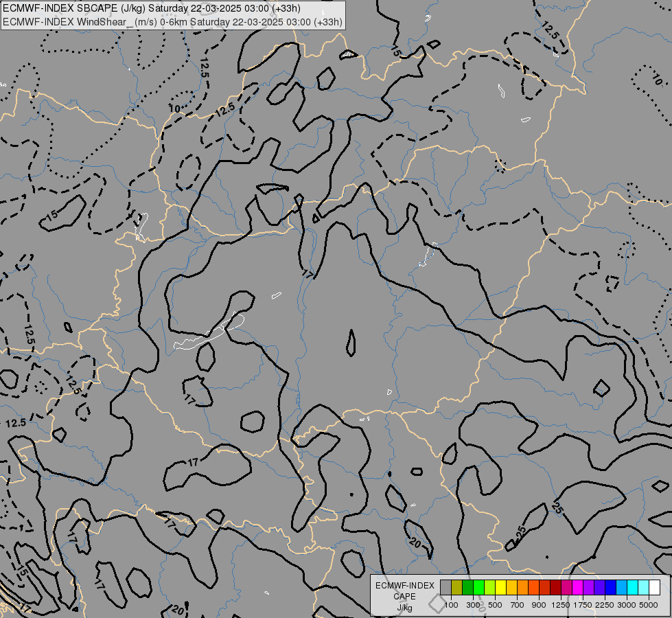Select the dark red maroon legend swatch

pos(556,588)
